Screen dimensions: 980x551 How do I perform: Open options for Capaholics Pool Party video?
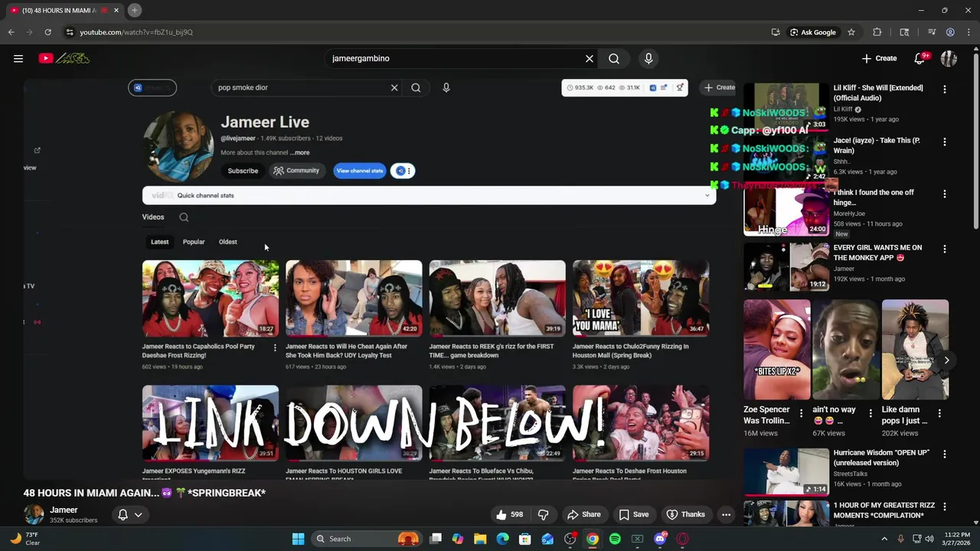[275, 347]
